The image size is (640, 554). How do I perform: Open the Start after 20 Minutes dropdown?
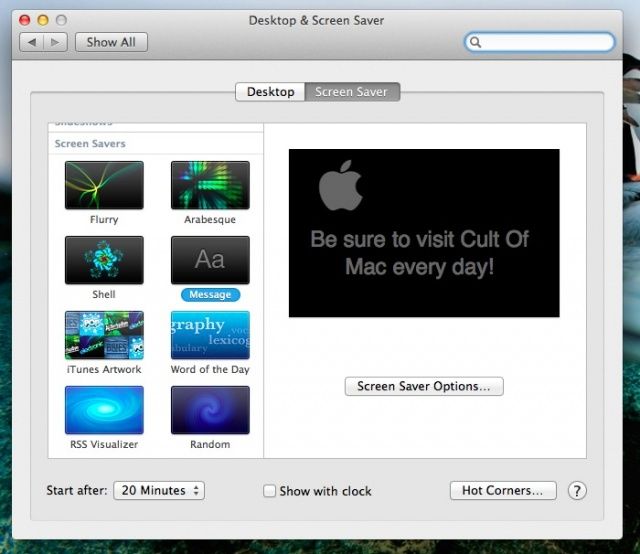[x=158, y=491]
